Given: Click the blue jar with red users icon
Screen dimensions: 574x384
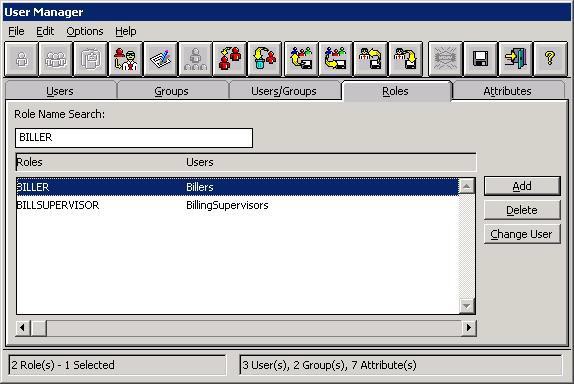Looking at the screenshot, I should coord(264,59).
